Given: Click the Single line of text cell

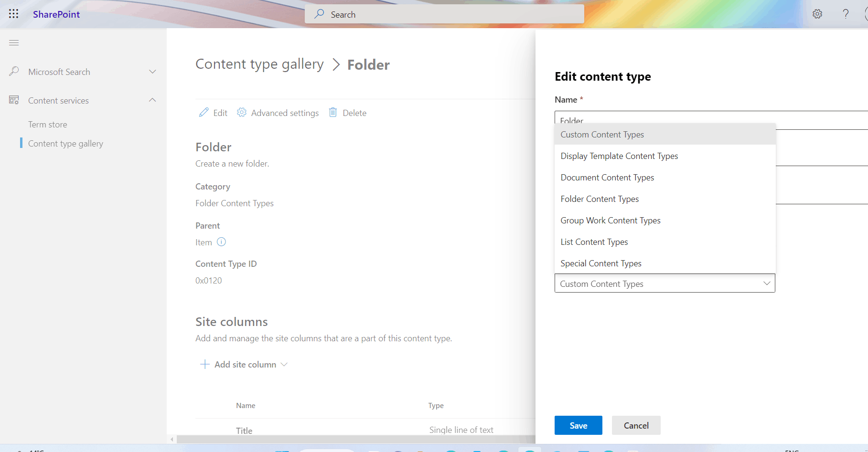Looking at the screenshot, I should point(461,430).
